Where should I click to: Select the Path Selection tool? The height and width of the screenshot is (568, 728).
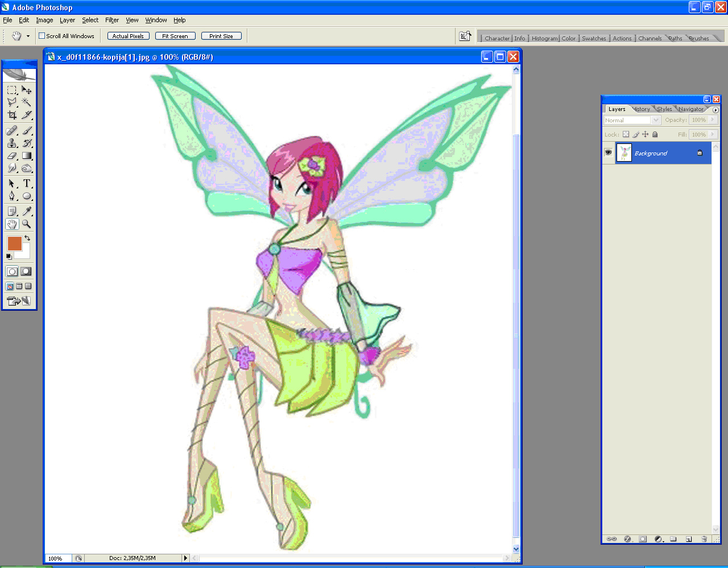(x=12, y=183)
